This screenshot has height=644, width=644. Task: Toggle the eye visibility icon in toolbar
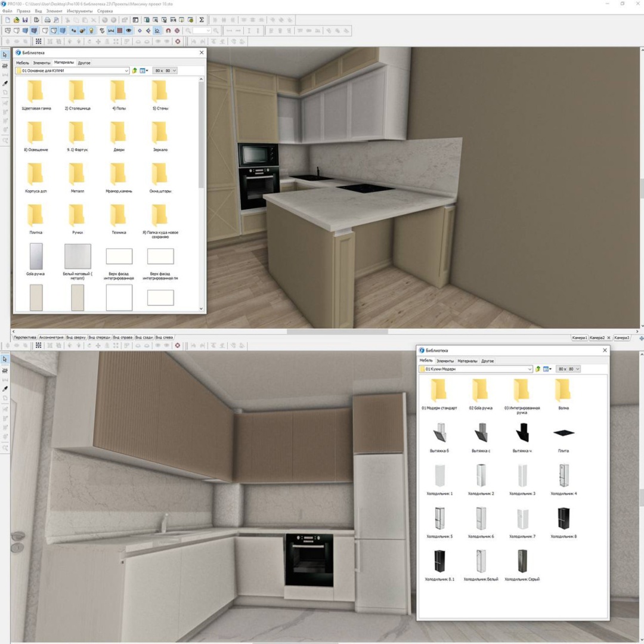(x=129, y=30)
